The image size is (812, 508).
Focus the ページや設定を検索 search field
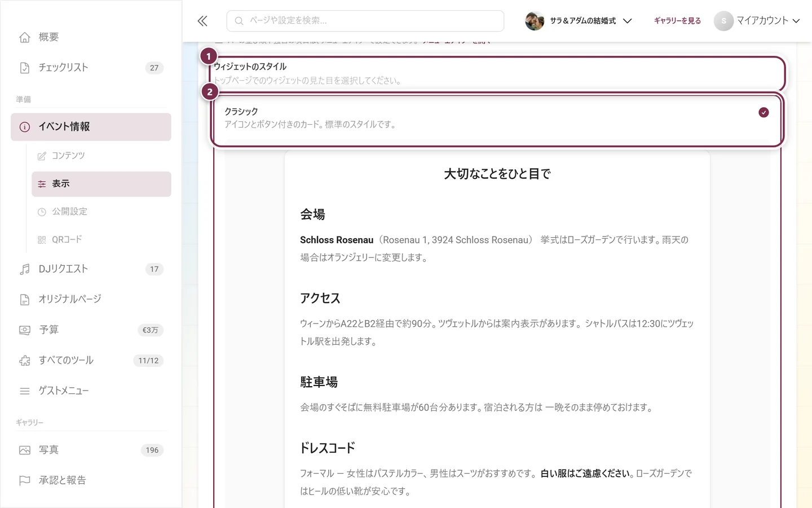click(x=365, y=21)
